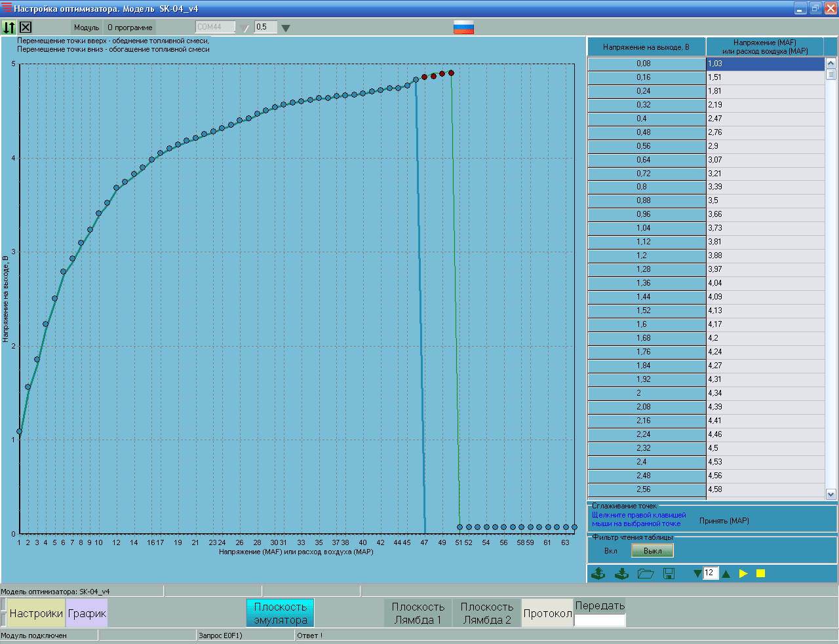The width and height of the screenshot is (839, 644).
Task: Click status entry Ответ !
Action: click(309, 635)
